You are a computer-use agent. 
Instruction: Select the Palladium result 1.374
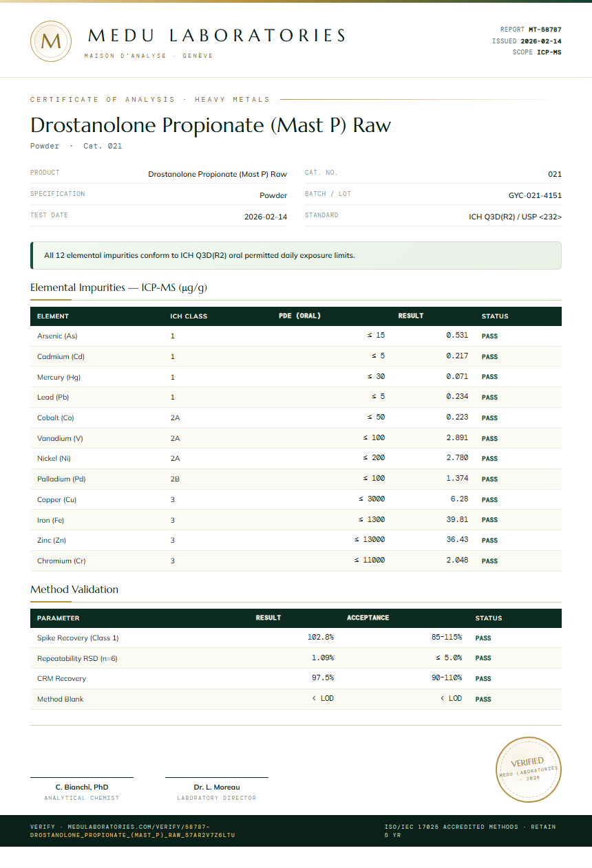[x=457, y=479]
